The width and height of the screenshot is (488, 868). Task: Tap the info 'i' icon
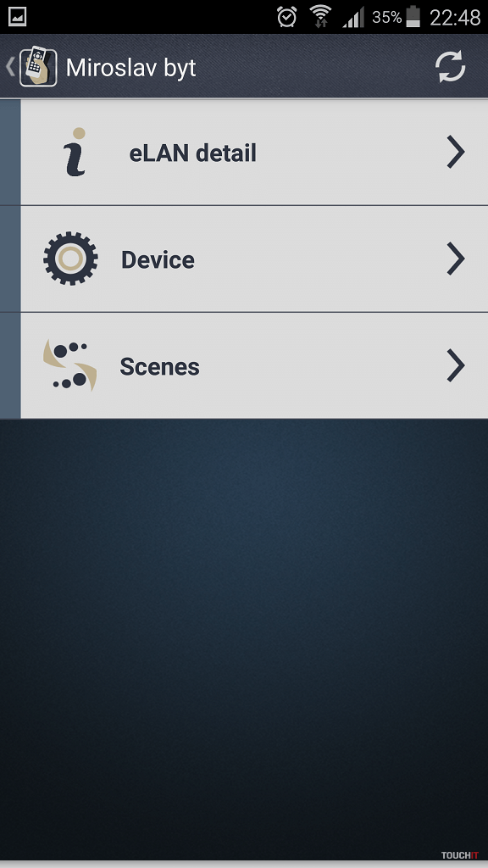pyautogui.click(x=75, y=153)
